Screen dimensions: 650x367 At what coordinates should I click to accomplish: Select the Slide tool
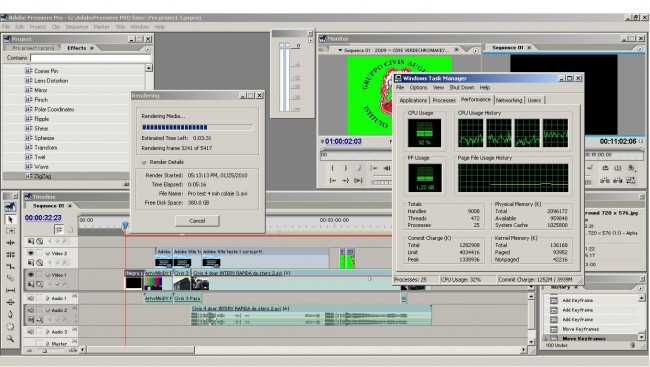(10, 302)
